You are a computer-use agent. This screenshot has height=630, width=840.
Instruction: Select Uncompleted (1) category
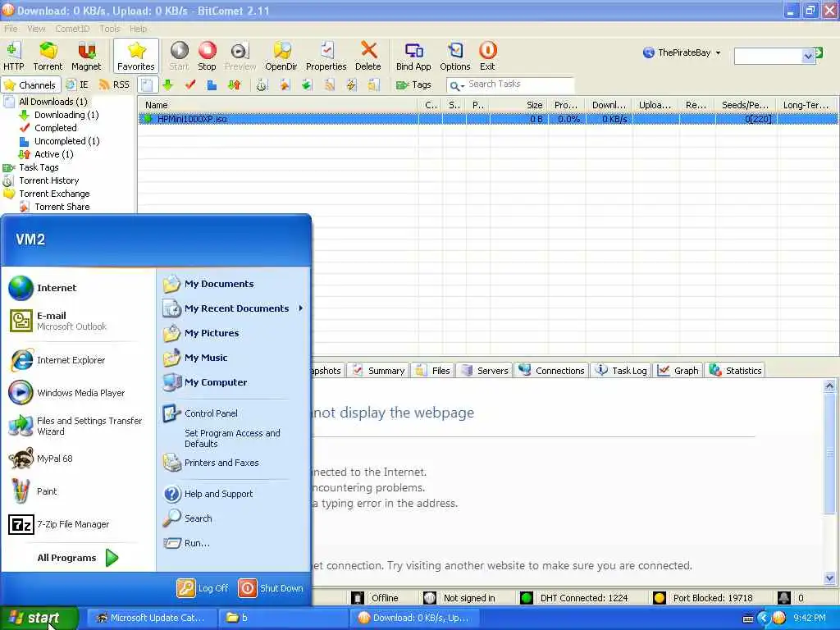click(x=66, y=141)
